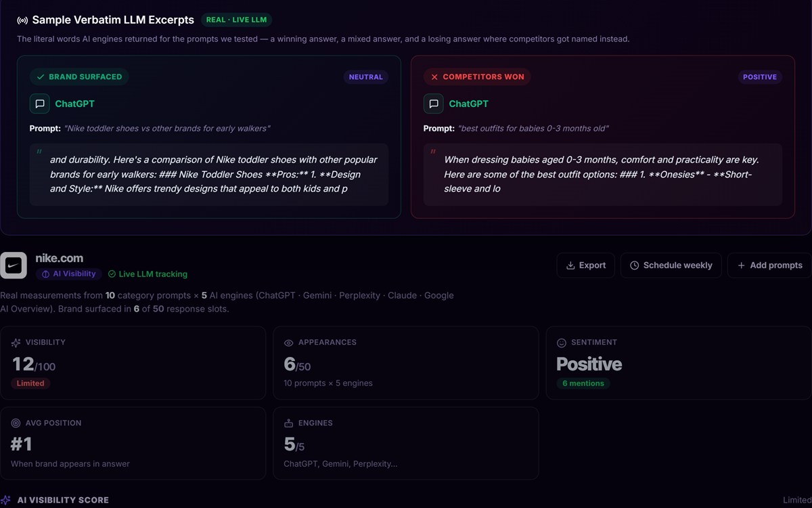This screenshot has height=508, width=812.
Task: Click the sparkle icon beside VISIBILITY
Action: point(16,343)
